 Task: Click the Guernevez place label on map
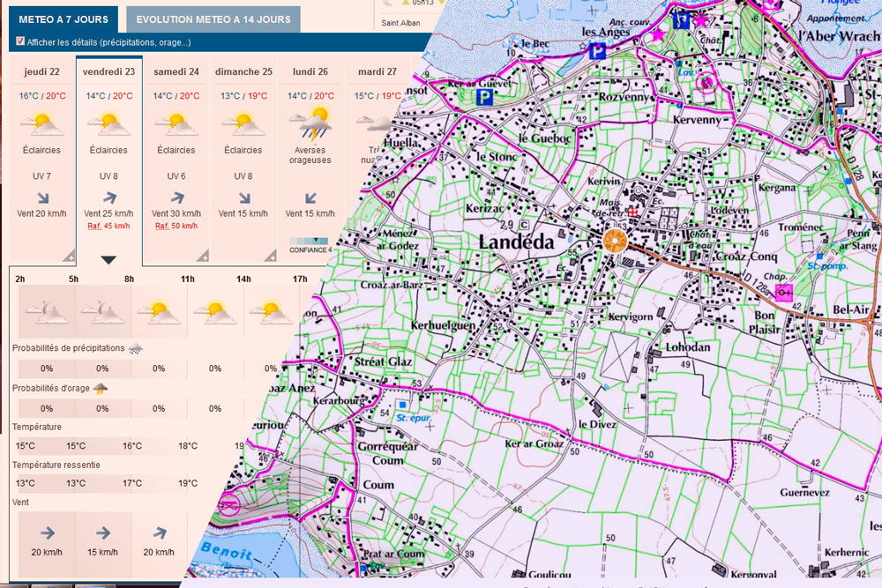[x=804, y=493]
